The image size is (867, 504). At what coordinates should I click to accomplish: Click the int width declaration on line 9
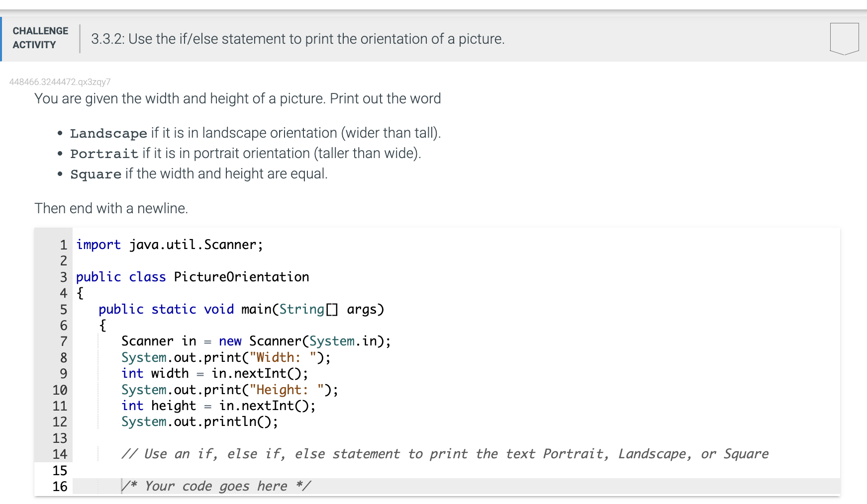tap(214, 373)
